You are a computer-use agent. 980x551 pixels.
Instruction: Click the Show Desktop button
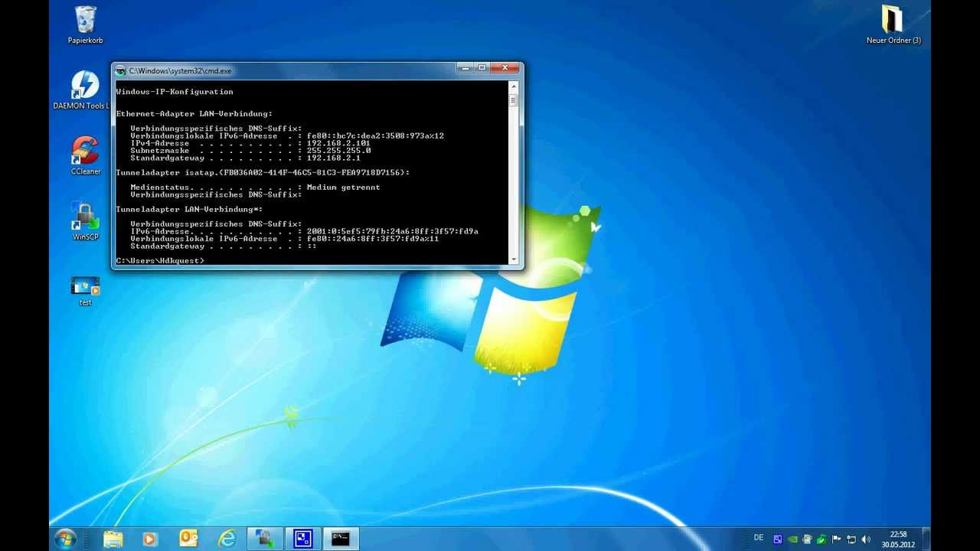926,539
